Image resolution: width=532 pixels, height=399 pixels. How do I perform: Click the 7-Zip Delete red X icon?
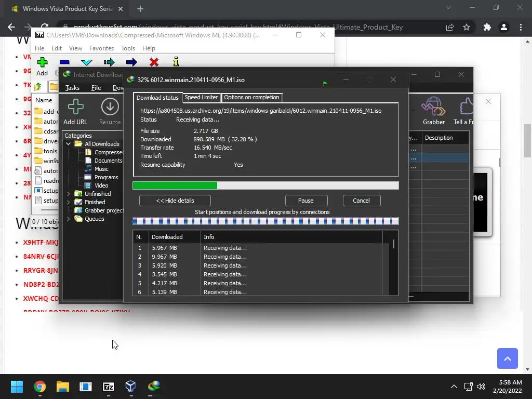(154, 62)
